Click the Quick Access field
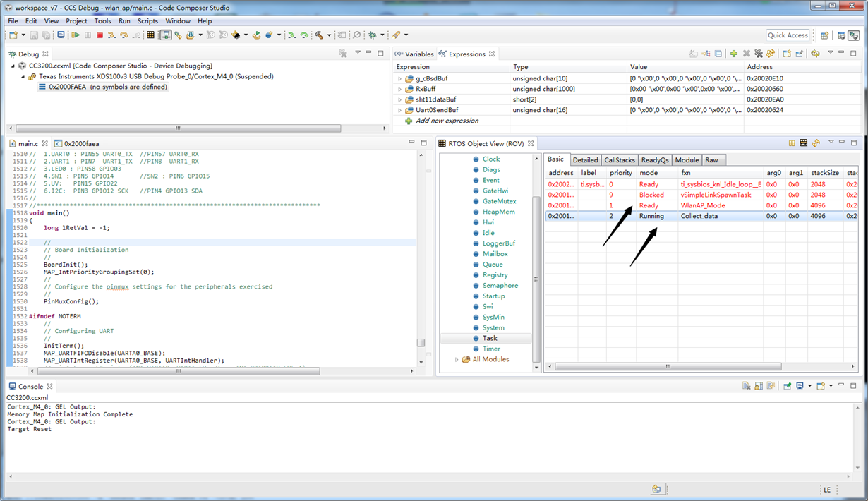 pos(788,35)
